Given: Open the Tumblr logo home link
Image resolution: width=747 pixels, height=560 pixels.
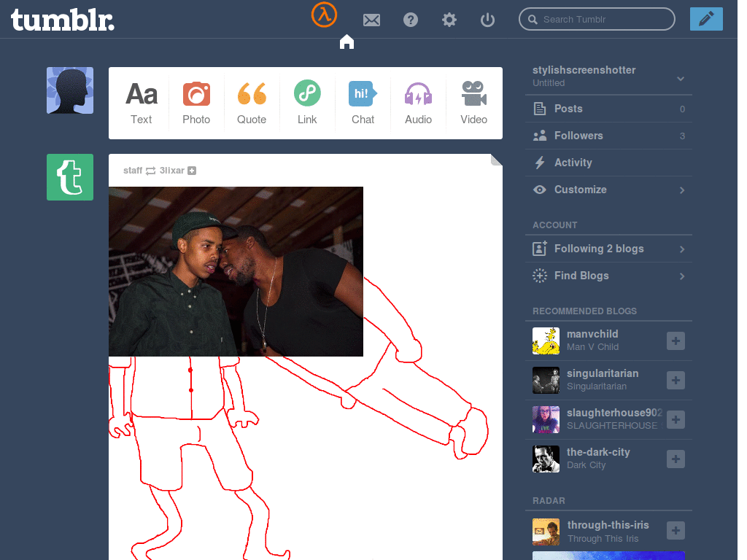Looking at the screenshot, I should 63,20.
